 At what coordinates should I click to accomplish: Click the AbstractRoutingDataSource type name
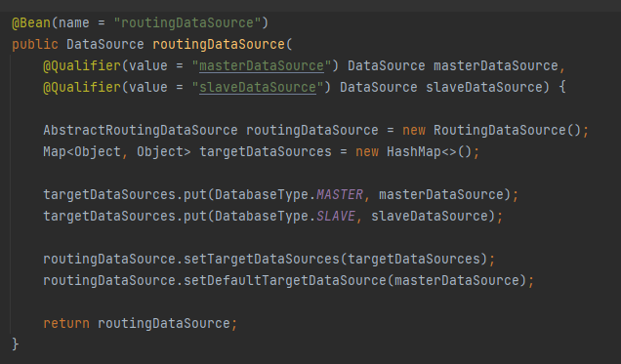[x=141, y=130]
